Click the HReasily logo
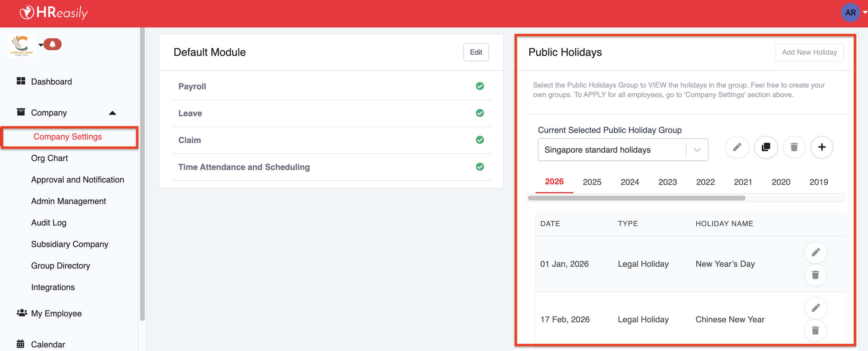This screenshot has height=351, width=868. 54,13
